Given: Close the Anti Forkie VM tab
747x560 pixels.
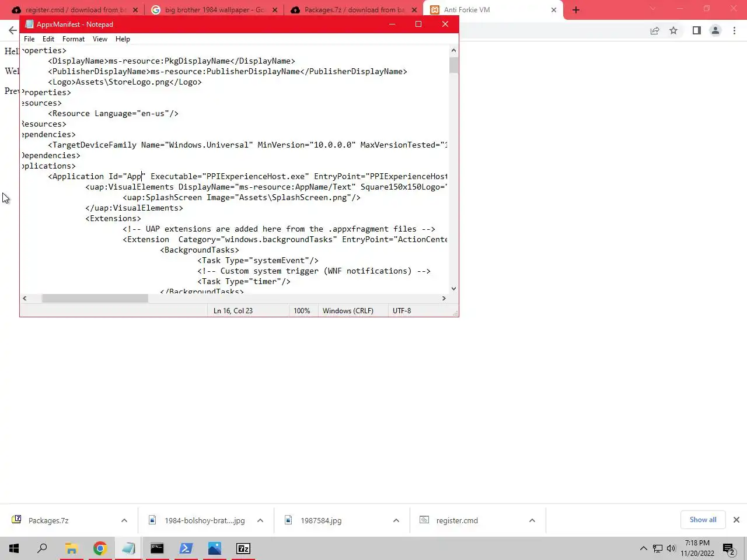Looking at the screenshot, I should click(554, 10).
